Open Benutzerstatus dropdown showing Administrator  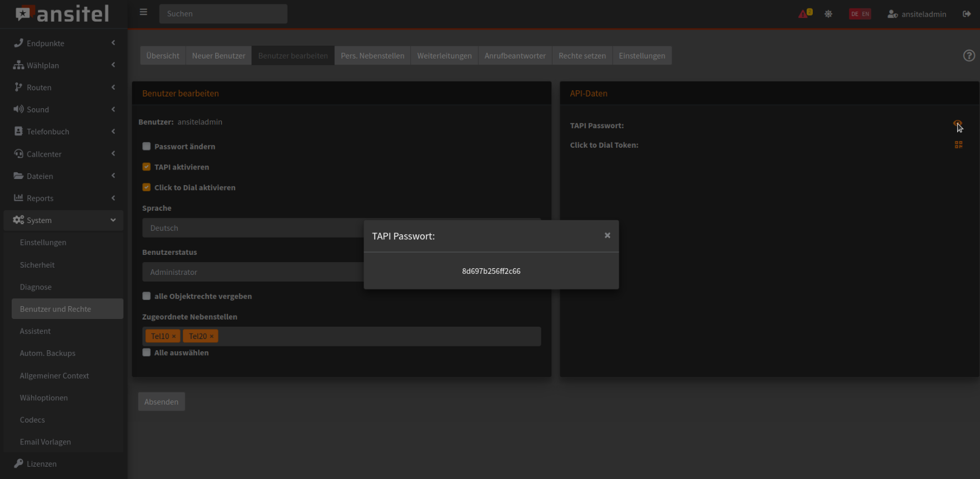coord(341,272)
